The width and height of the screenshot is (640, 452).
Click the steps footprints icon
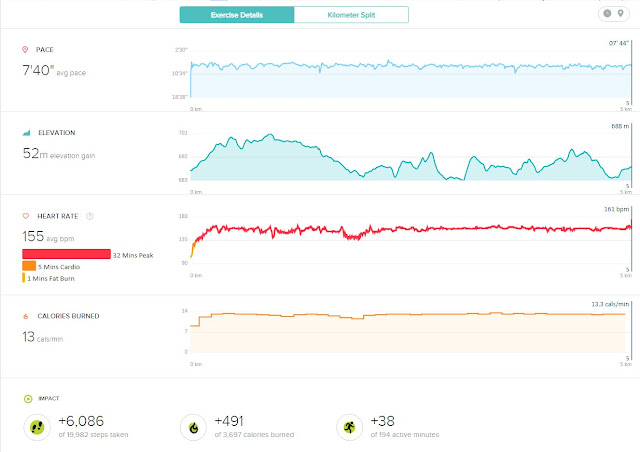(x=37, y=428)
